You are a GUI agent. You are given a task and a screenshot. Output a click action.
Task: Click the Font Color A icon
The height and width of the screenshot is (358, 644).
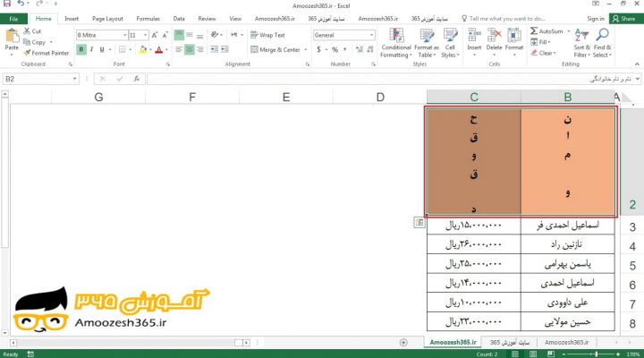click(159, 50)
